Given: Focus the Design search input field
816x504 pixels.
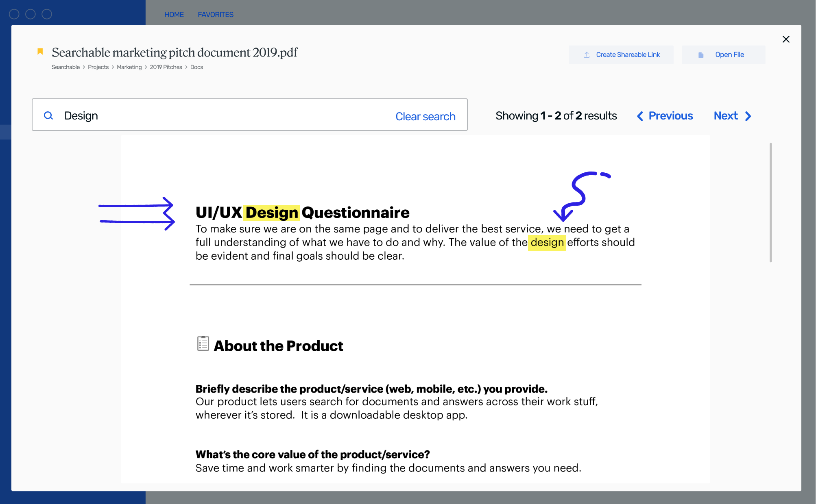Looking at the screenshot, I should [224, 116].
